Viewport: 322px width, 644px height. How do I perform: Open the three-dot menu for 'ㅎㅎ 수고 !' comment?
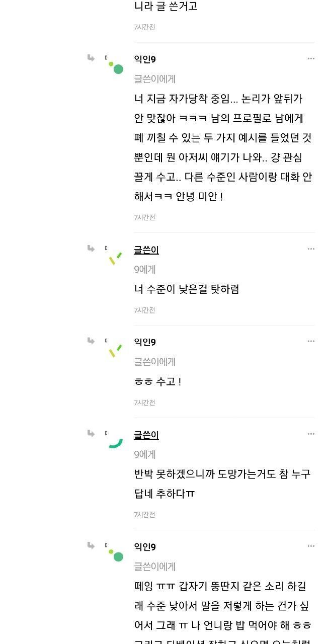[x=311, y=342]
